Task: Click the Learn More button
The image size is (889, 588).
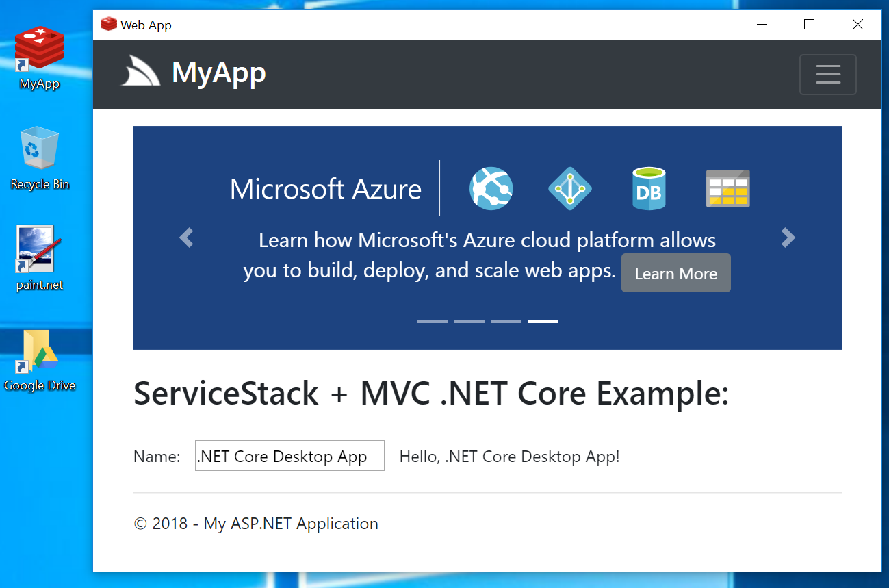Action: coord(676,273)
